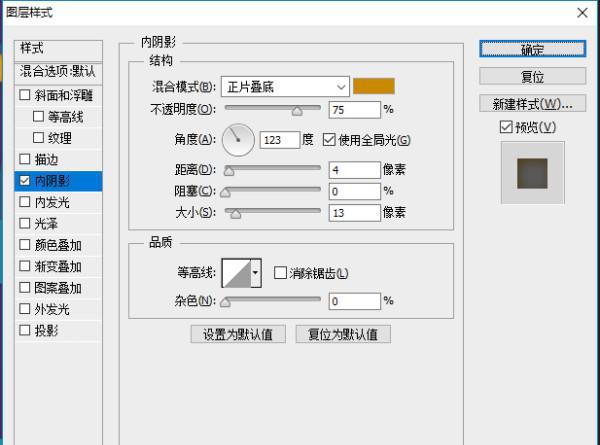Click the 不透明度 value field
The width and height of the screenshot is (600, 445).
355,110
